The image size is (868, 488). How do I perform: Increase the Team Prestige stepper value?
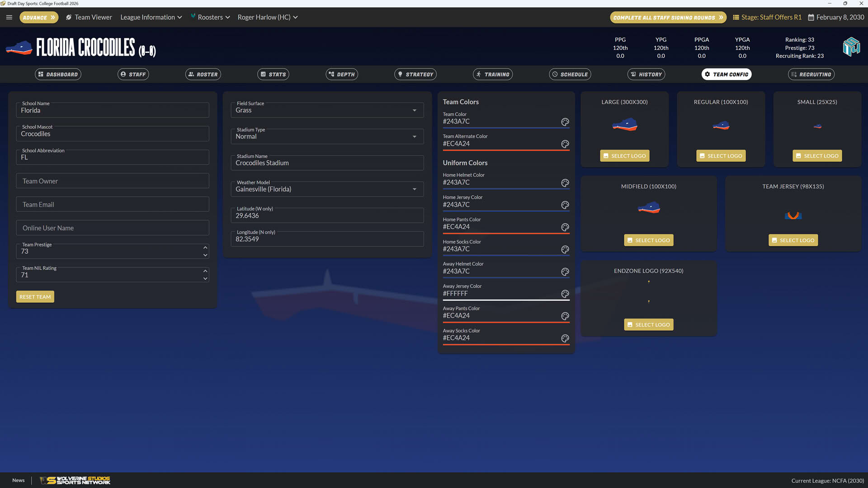click(x=205, y=248)
